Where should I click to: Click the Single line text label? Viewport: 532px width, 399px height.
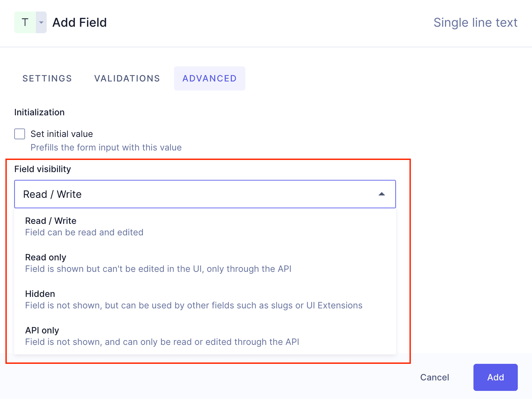(x=475, y=23)
